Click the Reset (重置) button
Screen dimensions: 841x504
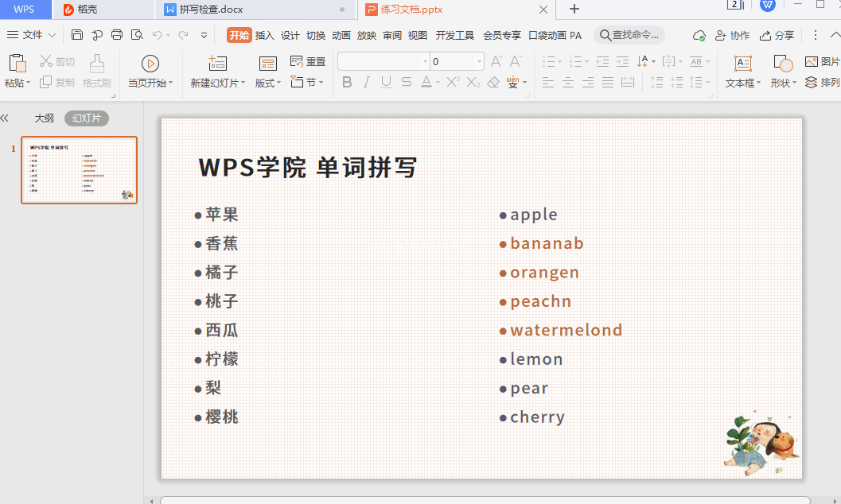pos(308,61)
